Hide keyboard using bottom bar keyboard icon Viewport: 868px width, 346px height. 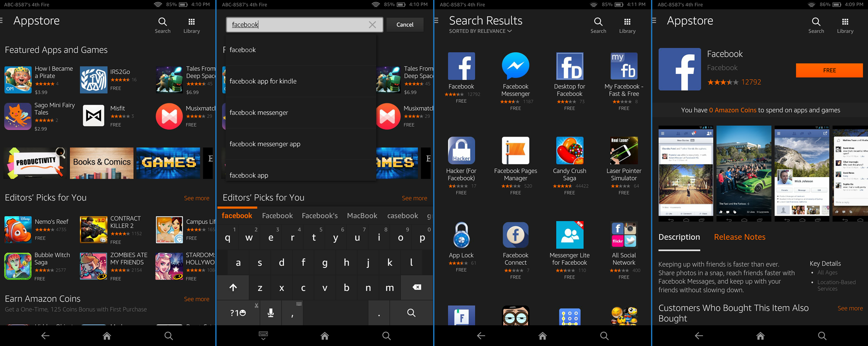click(x=263, y=335)
